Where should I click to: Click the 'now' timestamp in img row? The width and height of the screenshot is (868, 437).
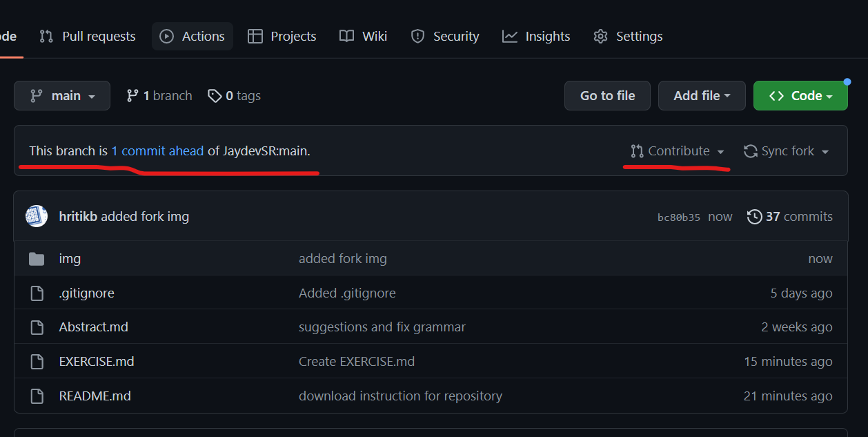[x=820, y=258]
